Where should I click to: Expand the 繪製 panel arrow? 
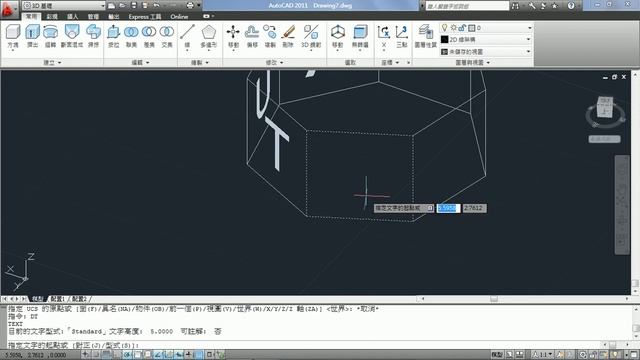pos(207,63)
